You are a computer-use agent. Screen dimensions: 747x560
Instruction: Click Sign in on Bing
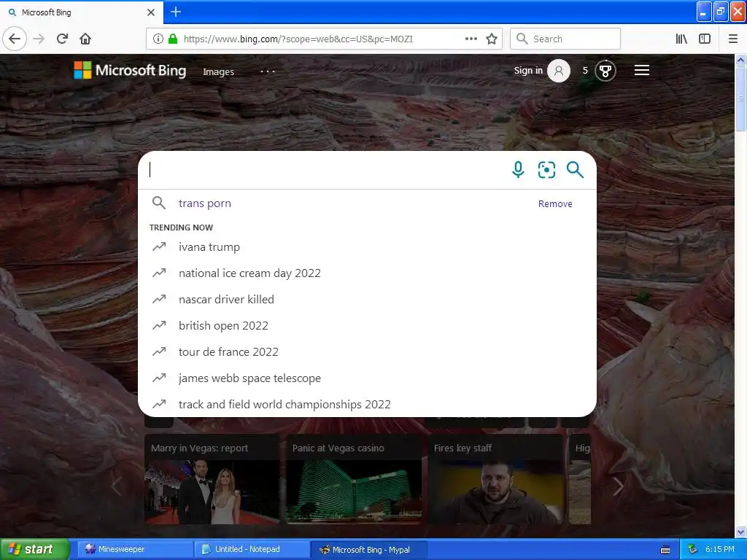click(x=528, y=71)
